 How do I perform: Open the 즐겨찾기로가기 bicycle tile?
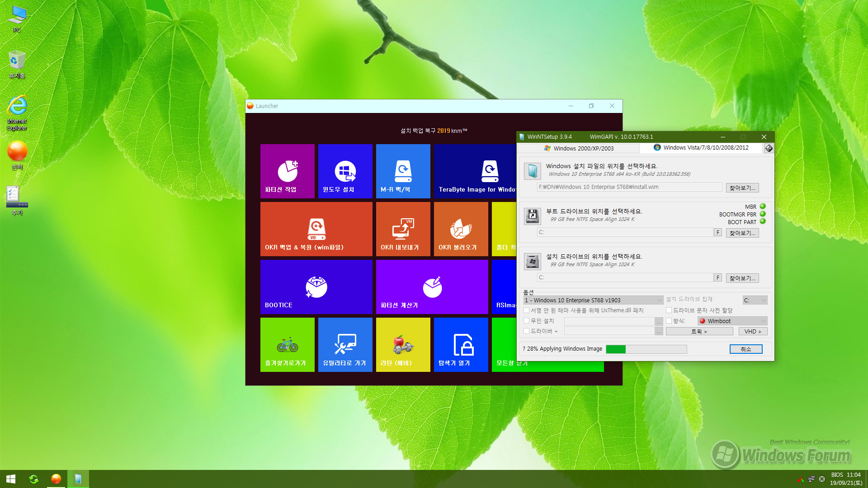(287, 345)
